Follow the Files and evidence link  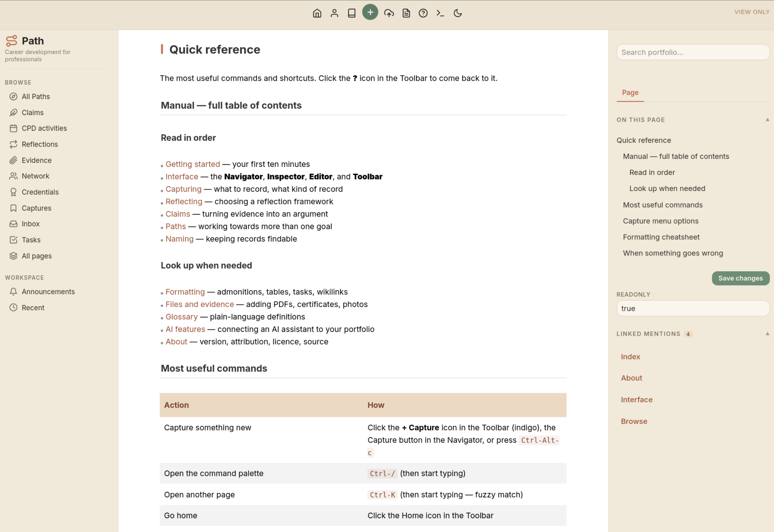[200, 304]
